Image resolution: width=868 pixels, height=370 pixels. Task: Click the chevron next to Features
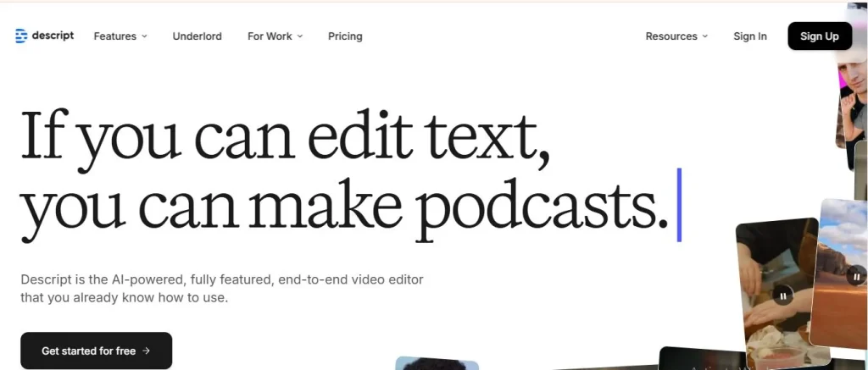click(x=144, y=36)
